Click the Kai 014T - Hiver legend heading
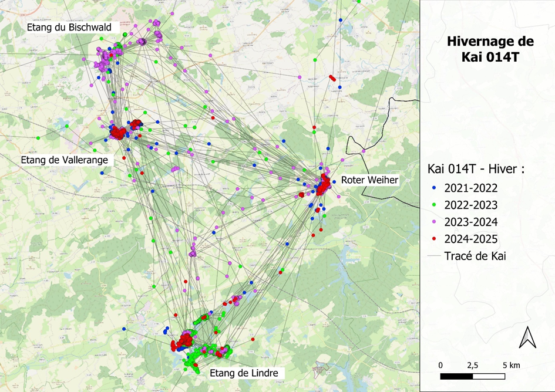This screenshot has height=392, width=555. click(475, 169)
